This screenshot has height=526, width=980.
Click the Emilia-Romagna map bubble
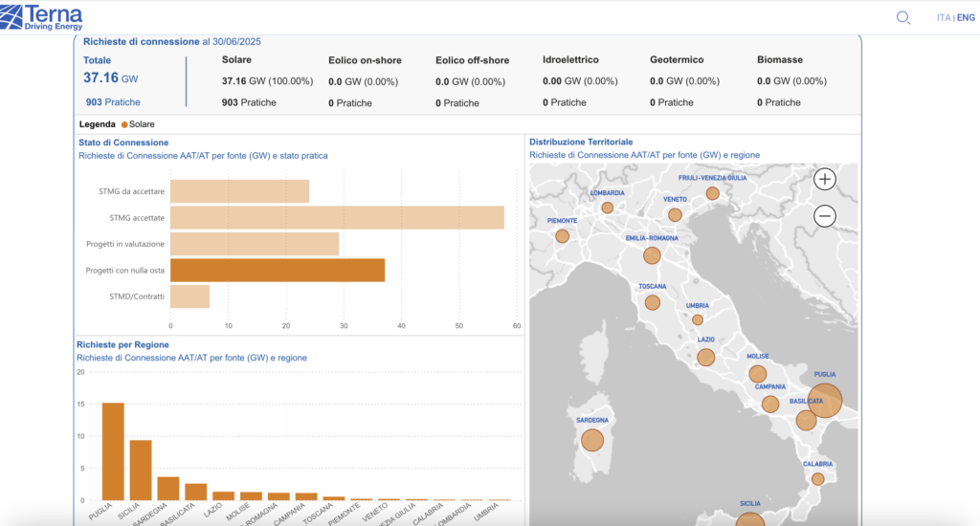point(652,255)
